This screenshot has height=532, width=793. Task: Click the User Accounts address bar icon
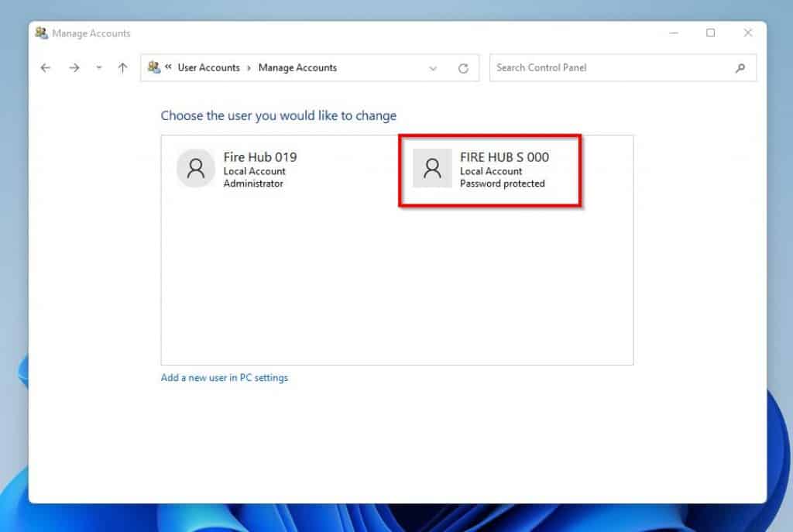[154, 67]
